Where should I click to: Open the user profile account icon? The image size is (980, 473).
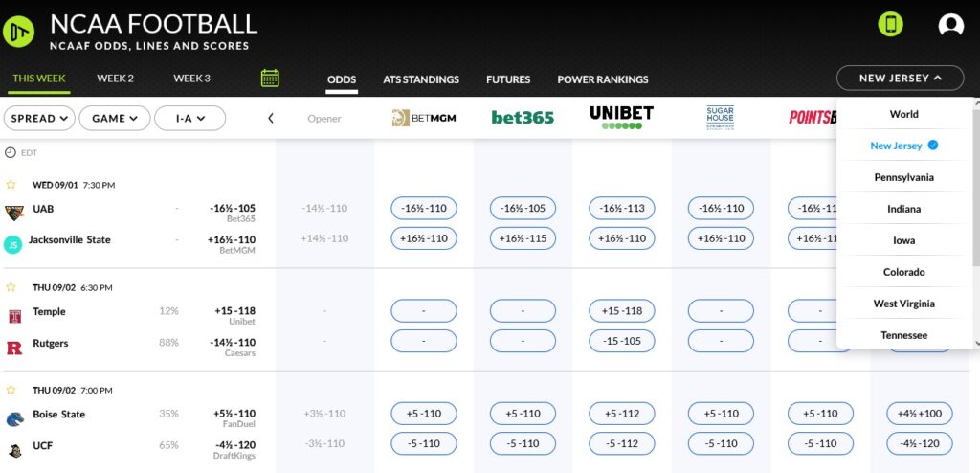click(x=950, y=24)
